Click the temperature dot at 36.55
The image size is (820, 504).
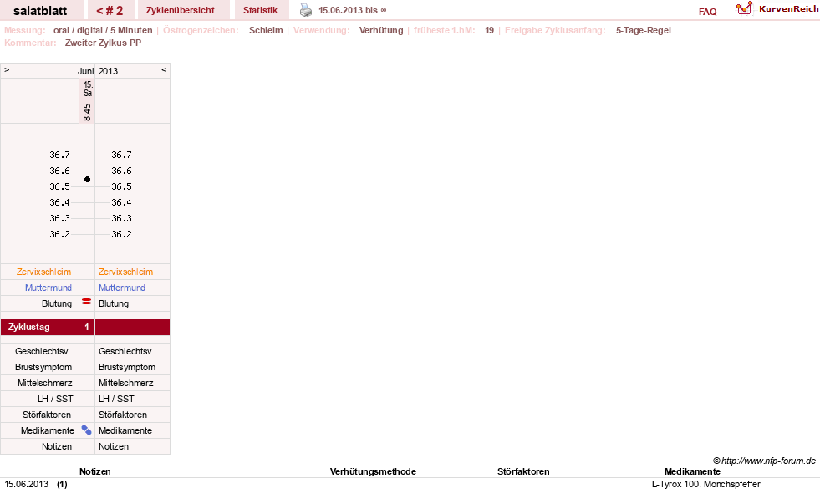point(87,180)
